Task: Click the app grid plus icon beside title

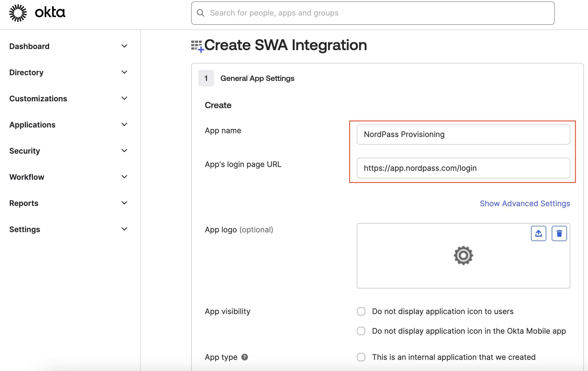Action: click(197, 46)
